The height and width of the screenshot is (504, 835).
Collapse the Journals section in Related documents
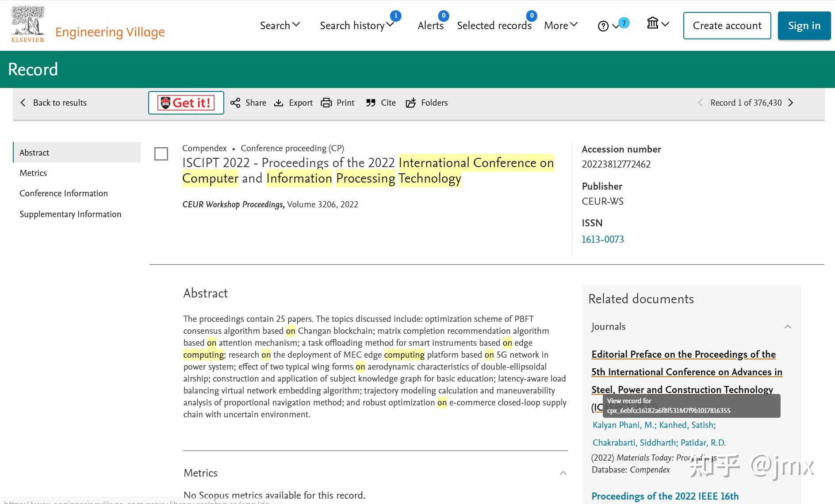(788, 326)
